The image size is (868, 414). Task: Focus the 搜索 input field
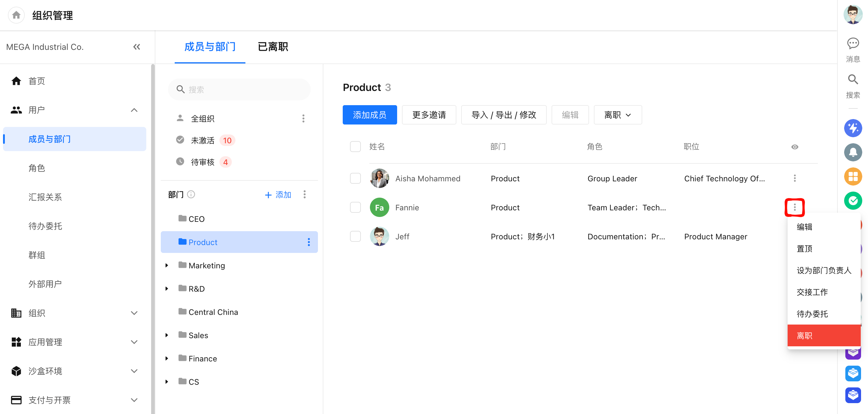coord(239,89)
